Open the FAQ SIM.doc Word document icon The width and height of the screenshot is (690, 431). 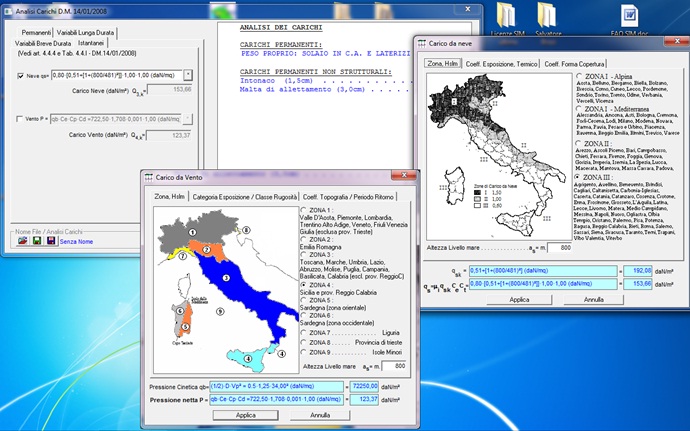click(x=630, y=19)
